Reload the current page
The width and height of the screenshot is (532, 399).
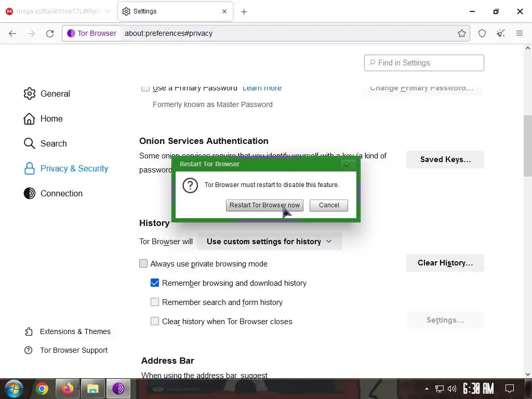pos(50,33)
